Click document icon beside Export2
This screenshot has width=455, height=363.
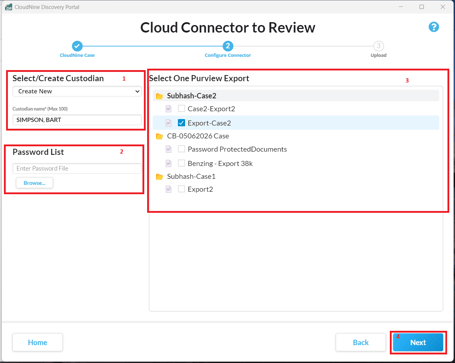(169, 189)
